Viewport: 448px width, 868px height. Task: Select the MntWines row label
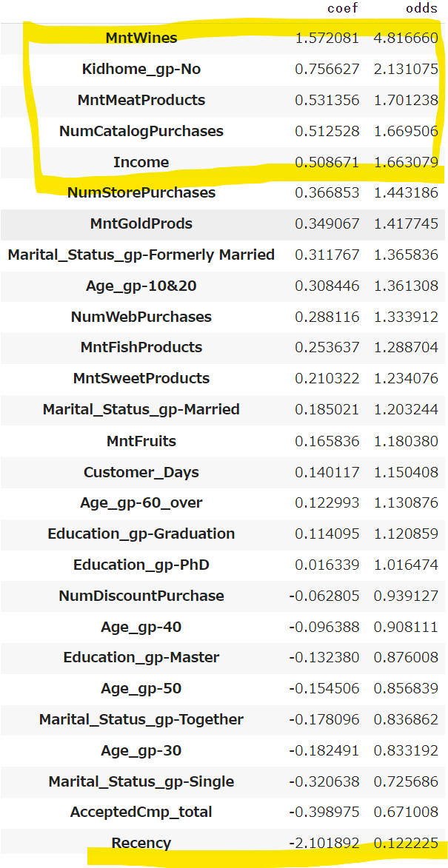tap(141, 38)
